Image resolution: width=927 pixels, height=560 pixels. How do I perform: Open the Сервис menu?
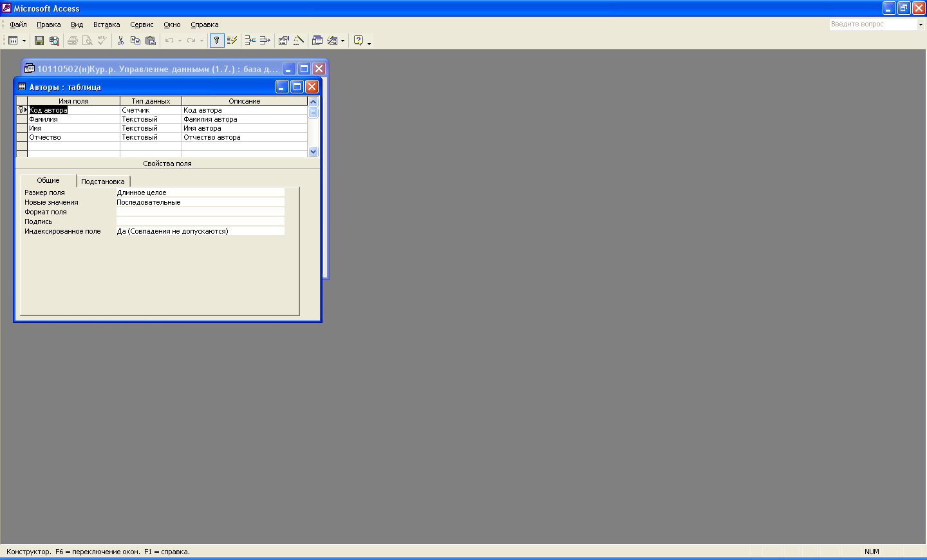point(142,24)
